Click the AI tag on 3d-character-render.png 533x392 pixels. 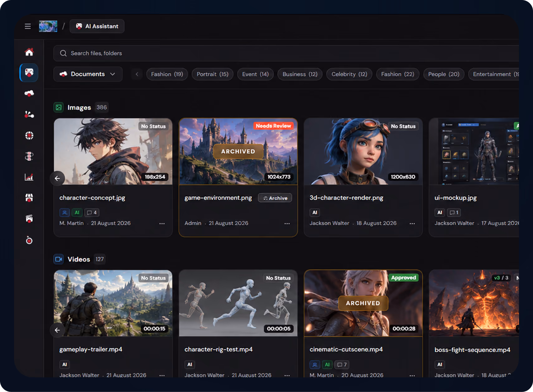point(315,213)
